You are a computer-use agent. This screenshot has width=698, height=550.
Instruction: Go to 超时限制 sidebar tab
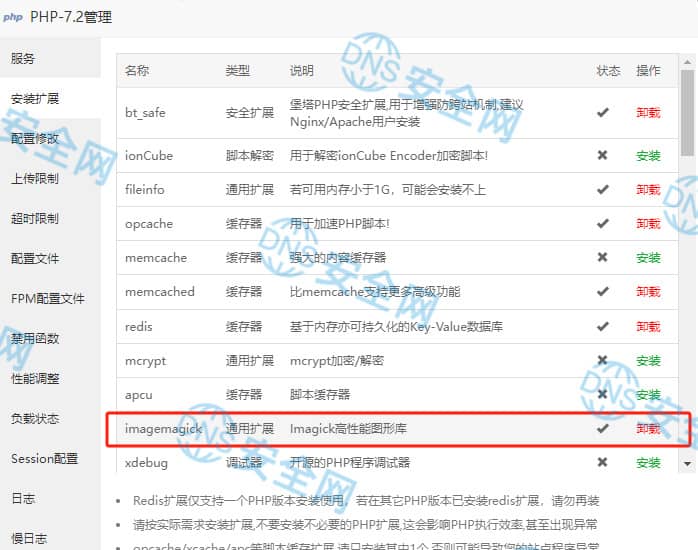pyautogui.click(x=50, y=218)
